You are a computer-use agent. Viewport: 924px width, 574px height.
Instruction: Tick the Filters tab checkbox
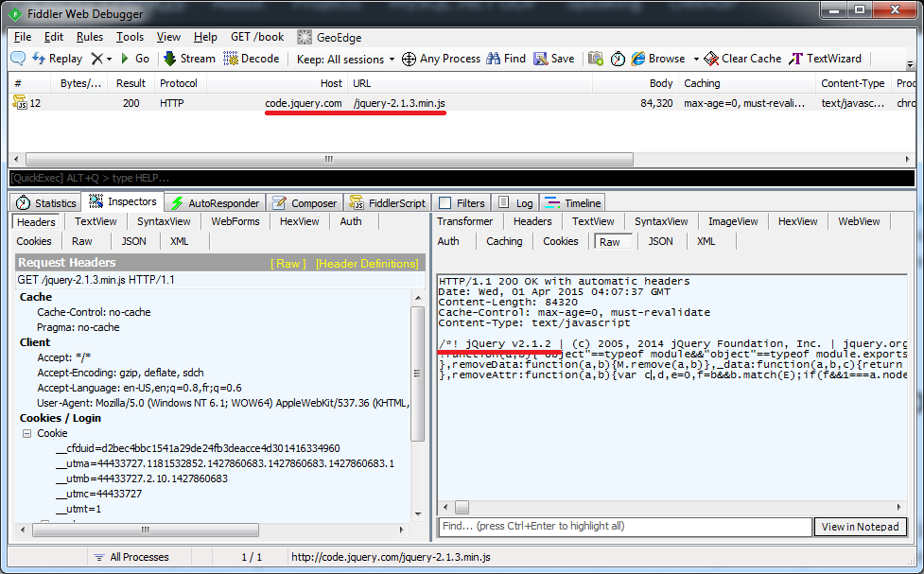pos(445,202)
